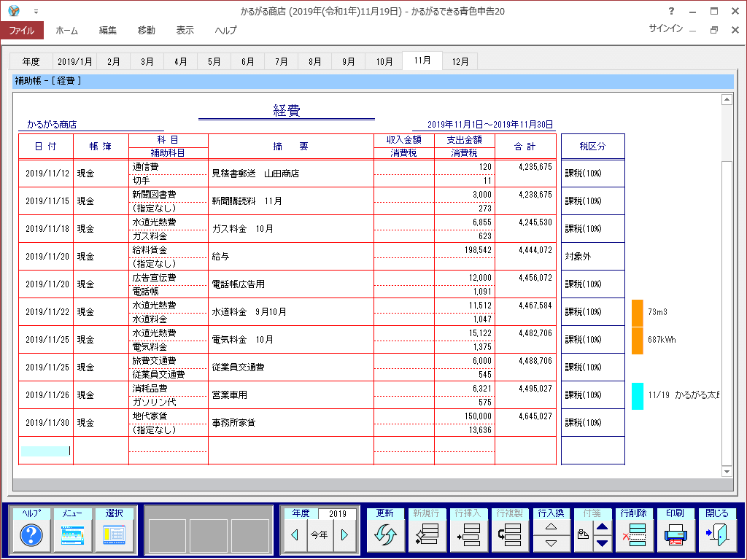
Task: Click the サインイン link
Action: point(666,28)
